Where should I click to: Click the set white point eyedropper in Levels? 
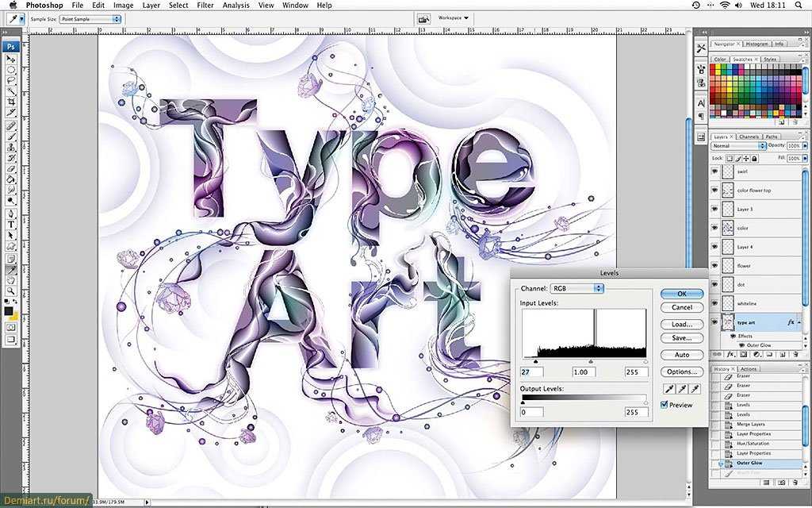tap(695, 389)
